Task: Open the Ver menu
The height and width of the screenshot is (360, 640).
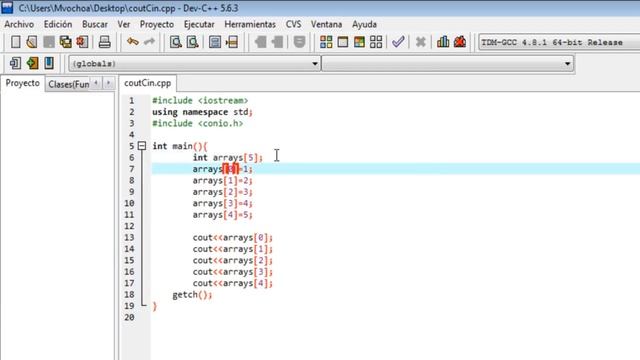Action: click(x=124, y=24)
